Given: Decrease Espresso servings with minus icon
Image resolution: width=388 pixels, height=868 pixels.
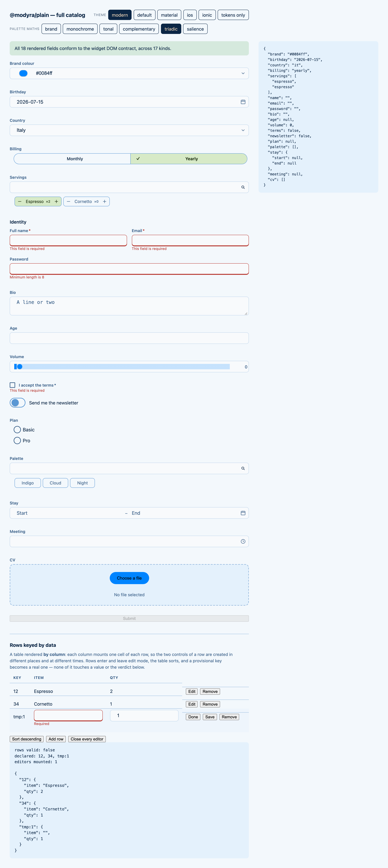Looking at the screenshot, I should click(x=20, y=201).
